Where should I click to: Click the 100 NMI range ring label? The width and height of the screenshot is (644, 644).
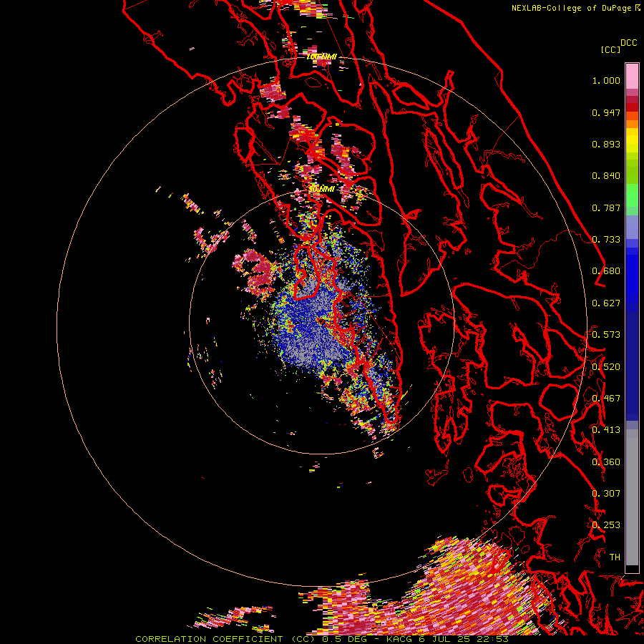click(x=322, y=57)
